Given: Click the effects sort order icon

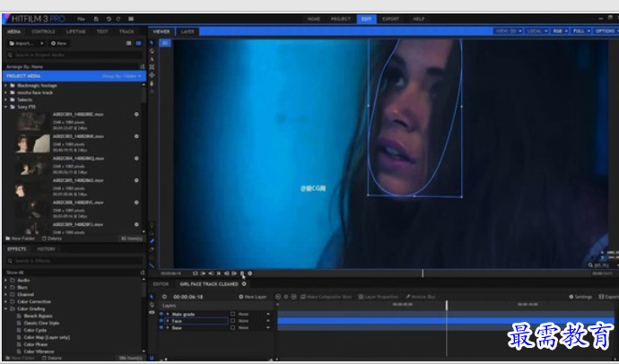Looking at the screenshot, I should coord(142,273).
